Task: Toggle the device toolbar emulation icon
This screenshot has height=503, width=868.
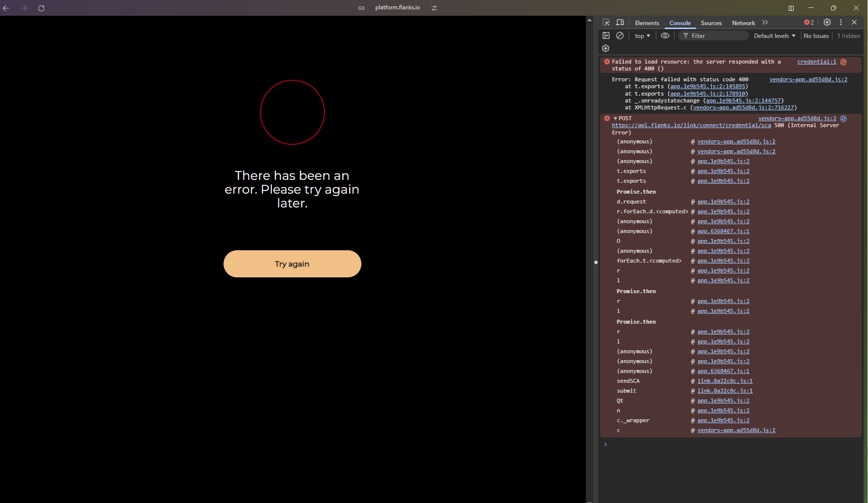Action: pyautogui.click(x=620, y=23)
